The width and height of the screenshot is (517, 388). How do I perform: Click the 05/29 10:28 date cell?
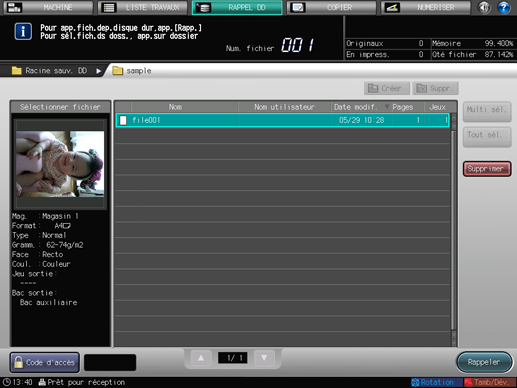[362, 120]
